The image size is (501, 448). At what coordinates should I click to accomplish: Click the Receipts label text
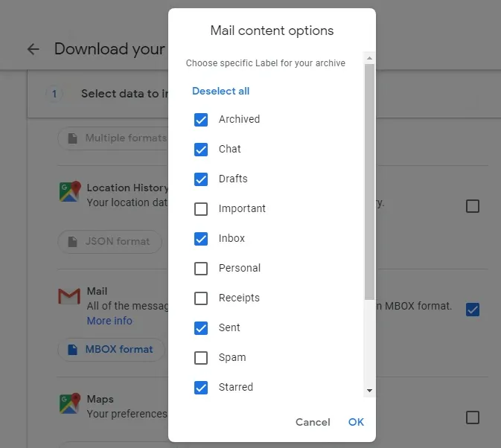239,298
